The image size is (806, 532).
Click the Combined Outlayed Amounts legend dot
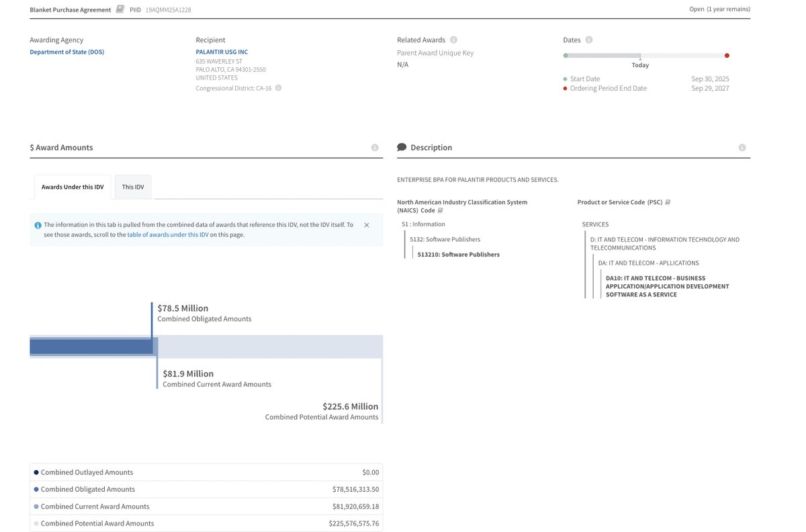tap(36, 472)
